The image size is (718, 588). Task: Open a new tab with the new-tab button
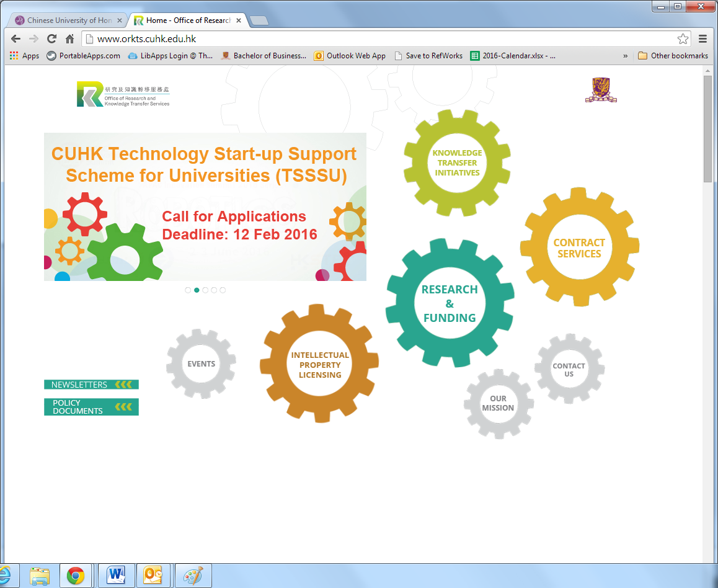pos(259,20)
